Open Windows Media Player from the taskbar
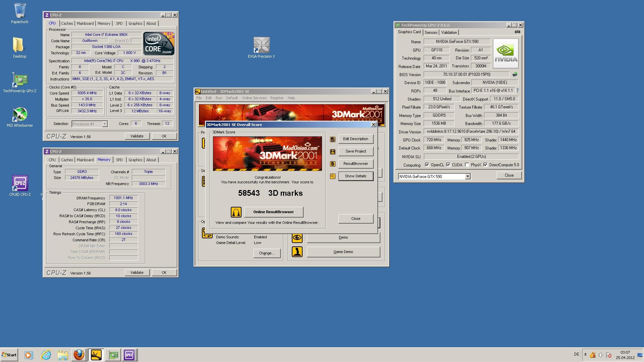Image resolution: width=644 pixels, height=362 pixels. pyautogui.click(x=29, y=355)
